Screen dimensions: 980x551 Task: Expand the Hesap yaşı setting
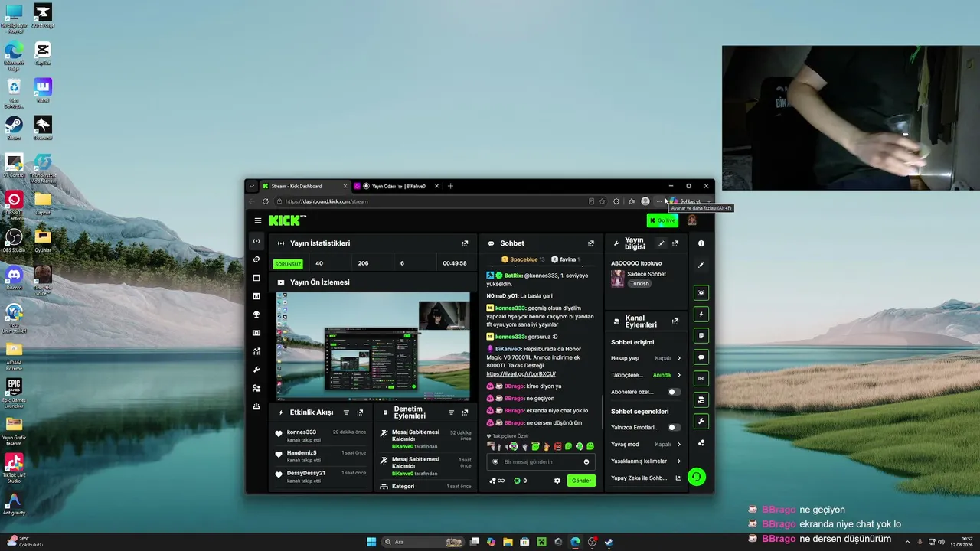(x=645, y=358)
